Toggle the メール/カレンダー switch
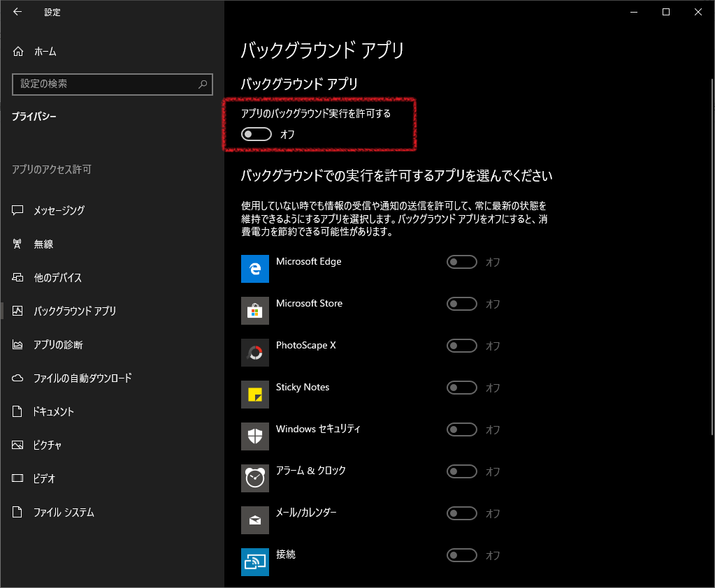Image resolution: width=715 pixels, height=588 pixels. 462,513
